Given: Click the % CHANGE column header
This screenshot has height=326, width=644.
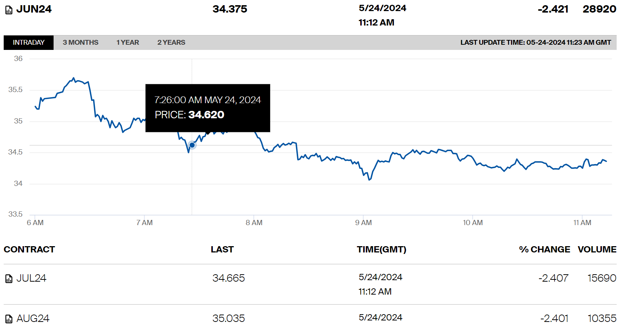Looking at the screenshot, I should [544, 249].
